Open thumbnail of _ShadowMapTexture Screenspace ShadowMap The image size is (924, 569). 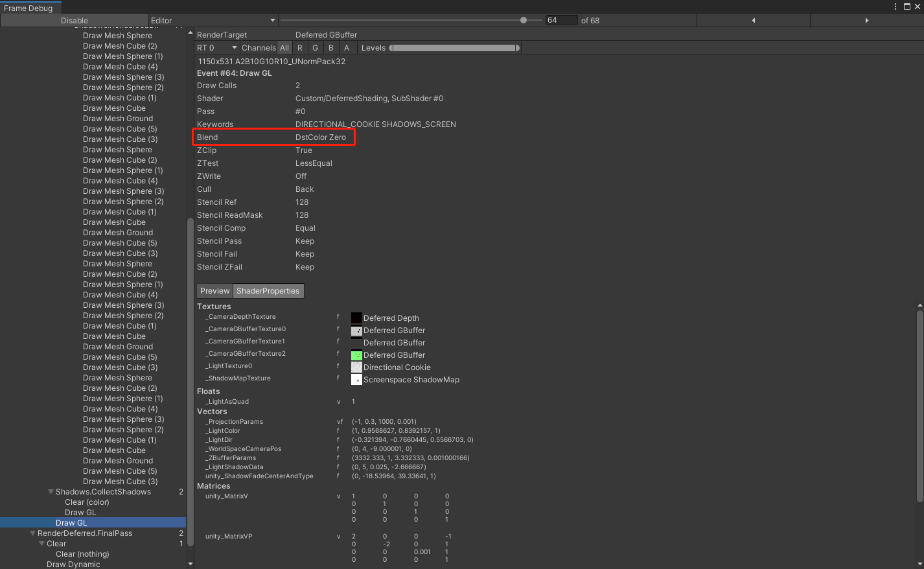click(356, 380)
